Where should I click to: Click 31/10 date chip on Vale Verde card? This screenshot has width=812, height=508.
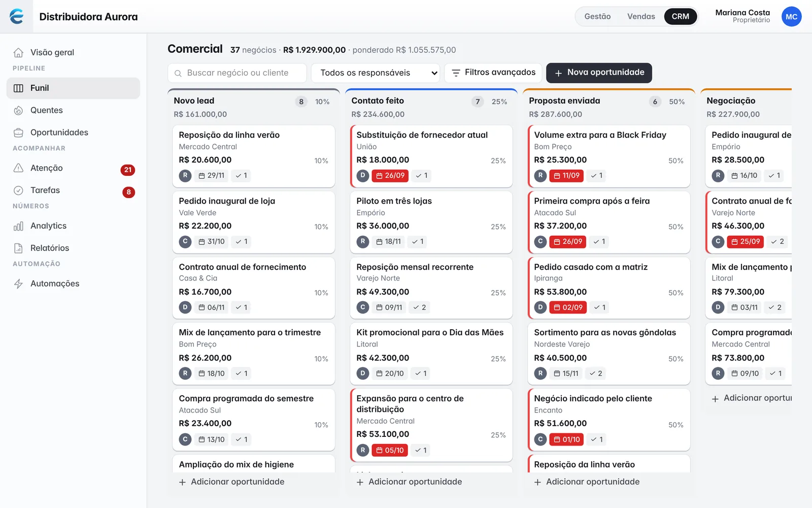pos(211,242)
